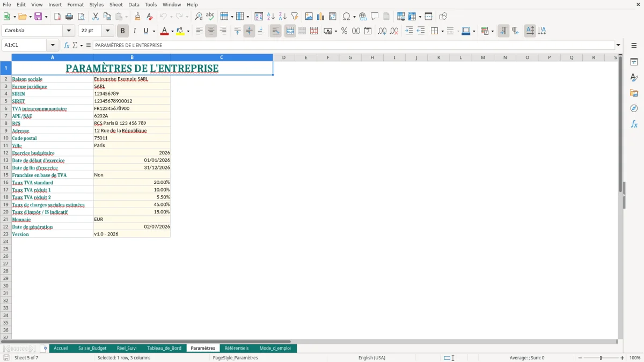Adjust the zoom slider handle
The width and height of the screenshot is (644, 362).
click(x=601, y=358)
